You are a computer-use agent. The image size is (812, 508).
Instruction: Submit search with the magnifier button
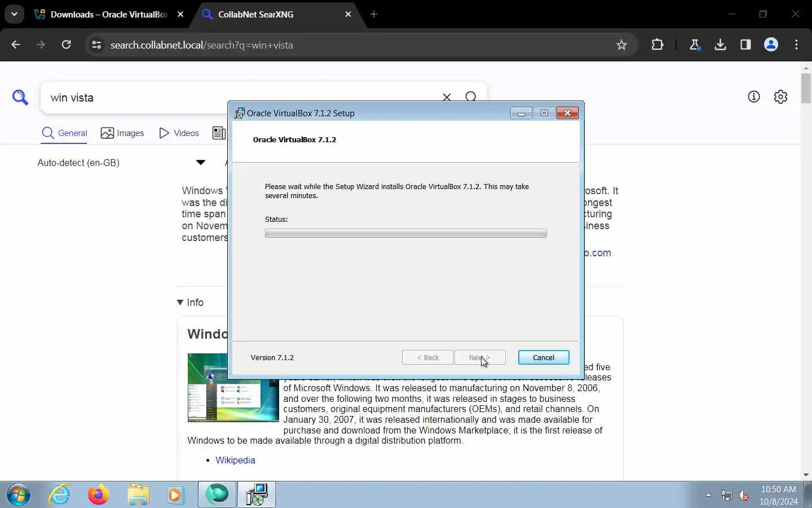pos(471,97)
